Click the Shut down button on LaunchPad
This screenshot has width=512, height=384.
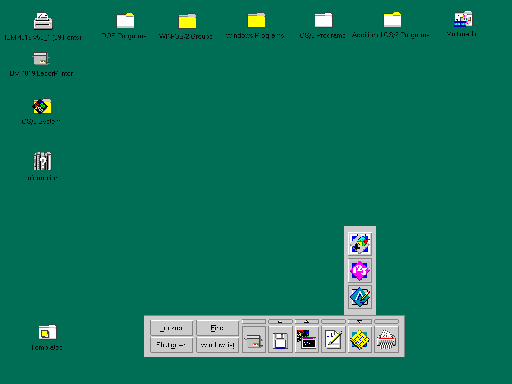point(171,345)
